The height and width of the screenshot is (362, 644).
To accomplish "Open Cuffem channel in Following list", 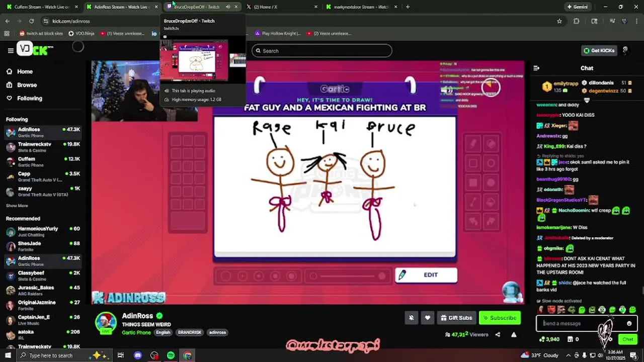I will 43,161.
